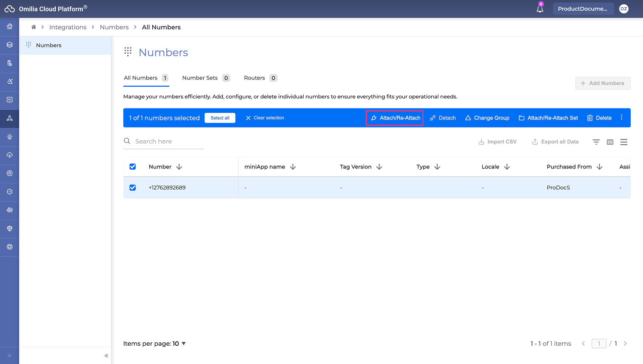Viewport: 643px width, 364px height.
Task: Sort by Tag Version column arrow
Action: pos(379,167)
